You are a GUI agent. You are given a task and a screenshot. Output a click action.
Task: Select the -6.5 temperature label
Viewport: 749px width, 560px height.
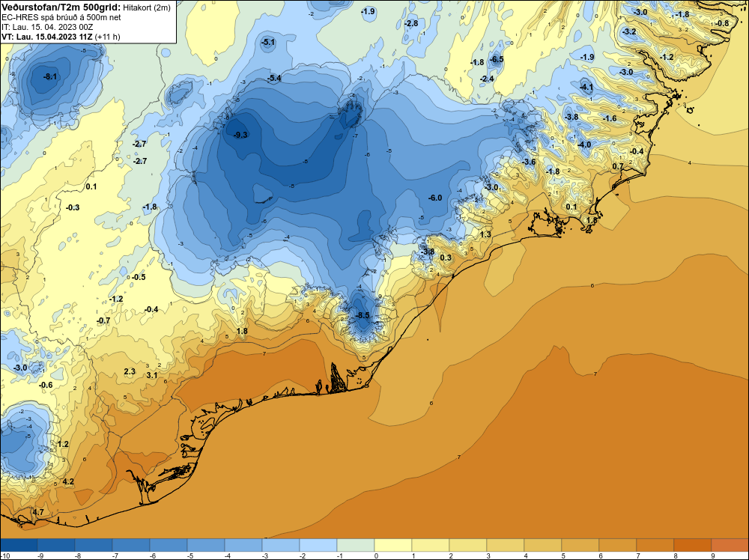pyautogui.click(x=497, y=59)
